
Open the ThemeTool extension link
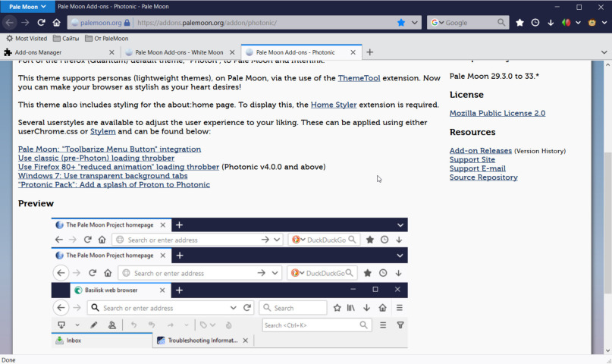click(359, 78)
